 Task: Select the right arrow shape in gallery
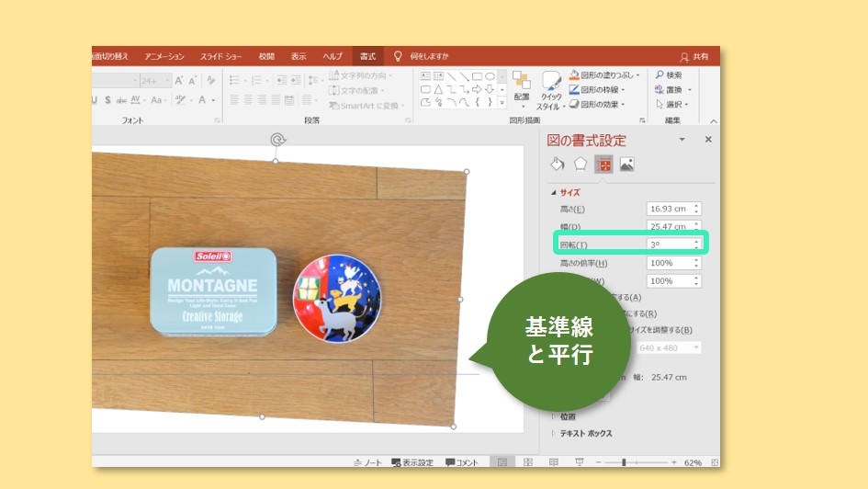(x=477, y=90)
